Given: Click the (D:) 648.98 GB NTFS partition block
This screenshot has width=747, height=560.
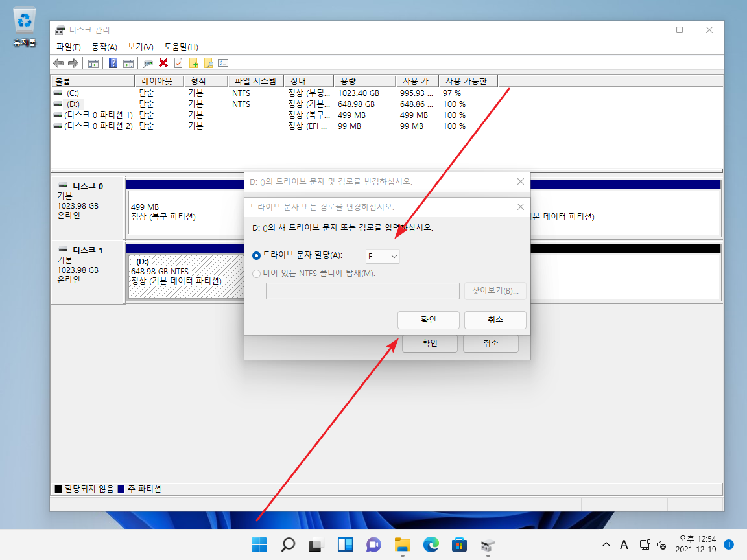Looking at the screenshot, I should click(x=186, y=277).
